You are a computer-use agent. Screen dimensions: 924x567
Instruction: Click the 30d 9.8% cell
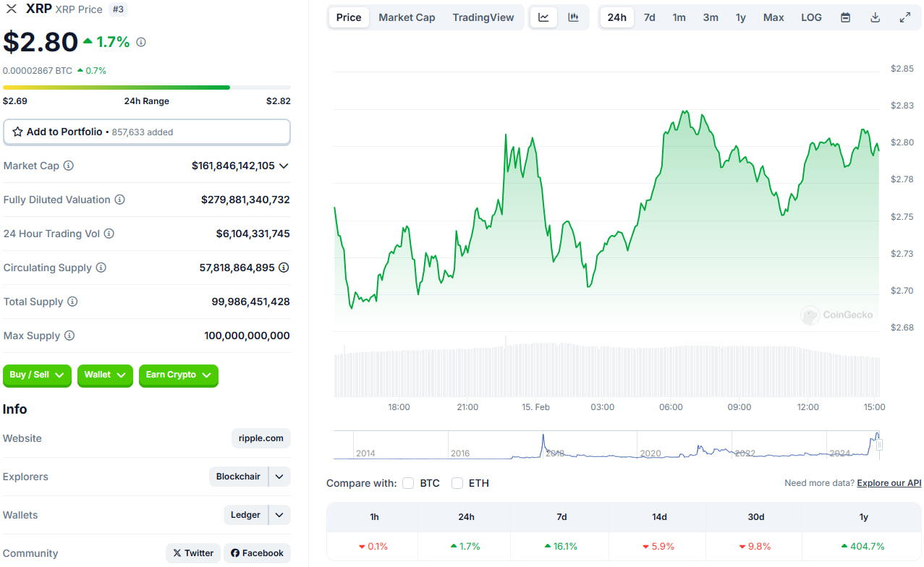coord(755,547)
